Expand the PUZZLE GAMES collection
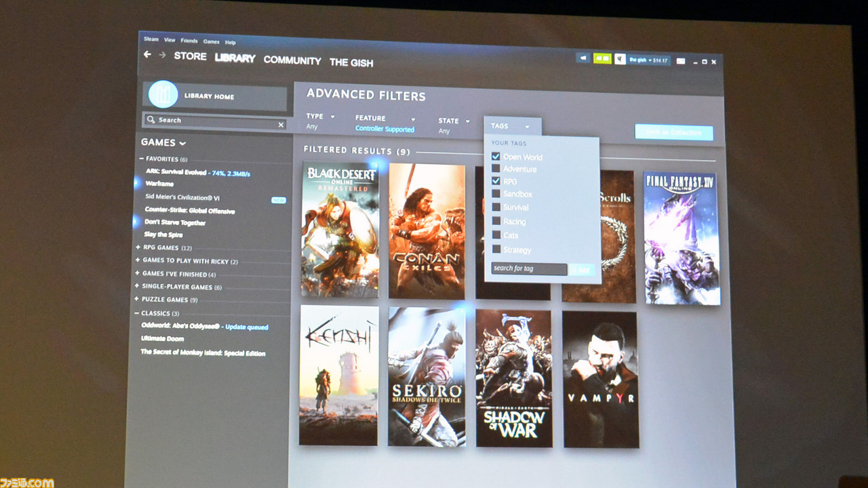Image resolution: width=868 pixels, height=488 pixels. pos(167,300)
